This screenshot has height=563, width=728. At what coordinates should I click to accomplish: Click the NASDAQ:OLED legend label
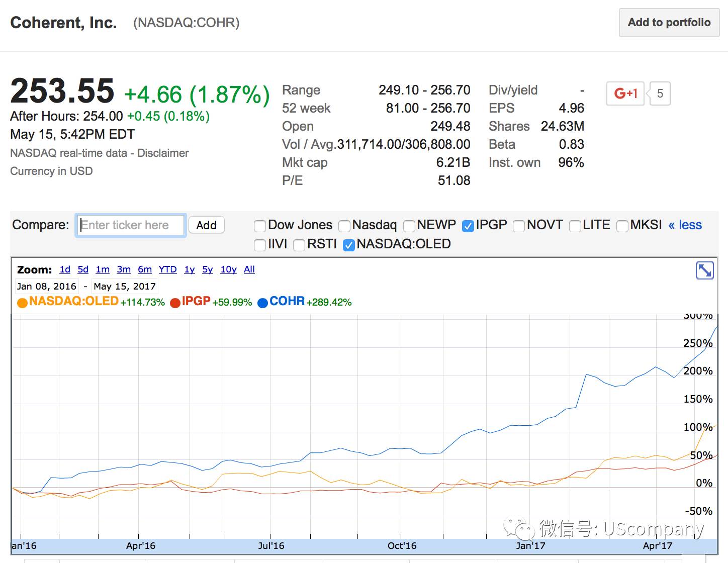click(74, 301)
